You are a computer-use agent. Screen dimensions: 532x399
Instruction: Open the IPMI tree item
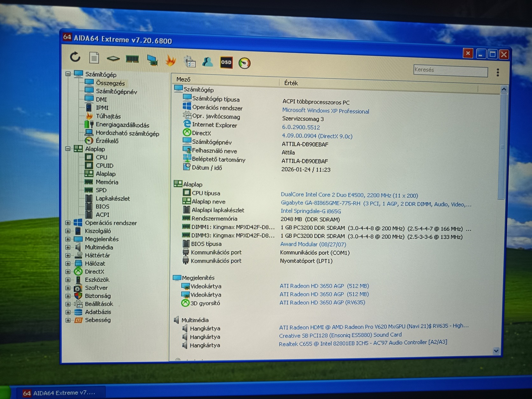pos(102,108)
